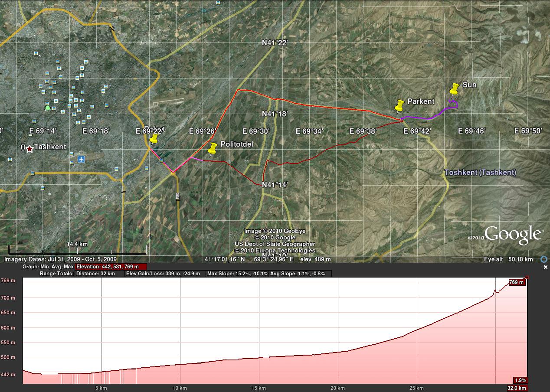
Task: Click the Imagery Dates text
Action: (x=60, y=259)
